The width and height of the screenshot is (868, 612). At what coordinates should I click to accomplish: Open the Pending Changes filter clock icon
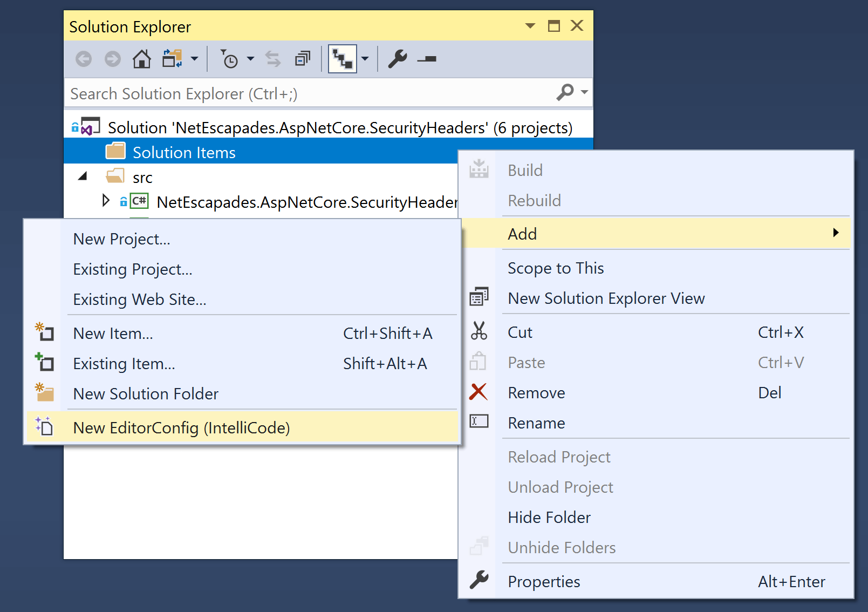[x=230, y=59]
